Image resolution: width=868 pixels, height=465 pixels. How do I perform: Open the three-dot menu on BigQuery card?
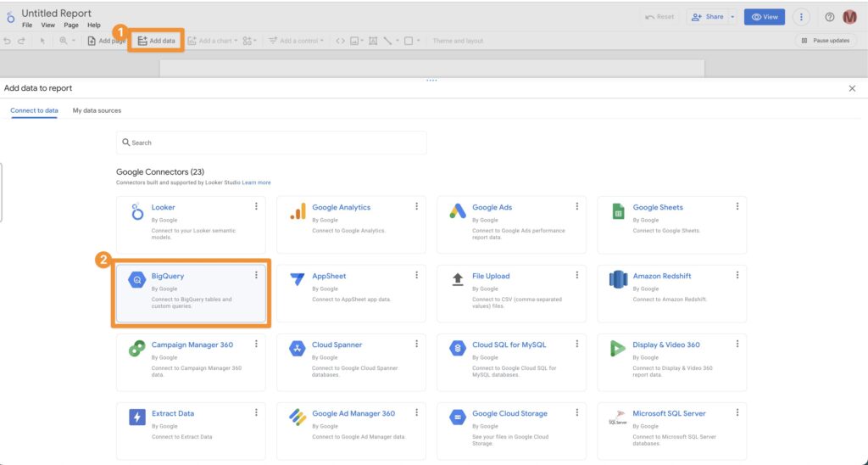[x=256, y=275]
